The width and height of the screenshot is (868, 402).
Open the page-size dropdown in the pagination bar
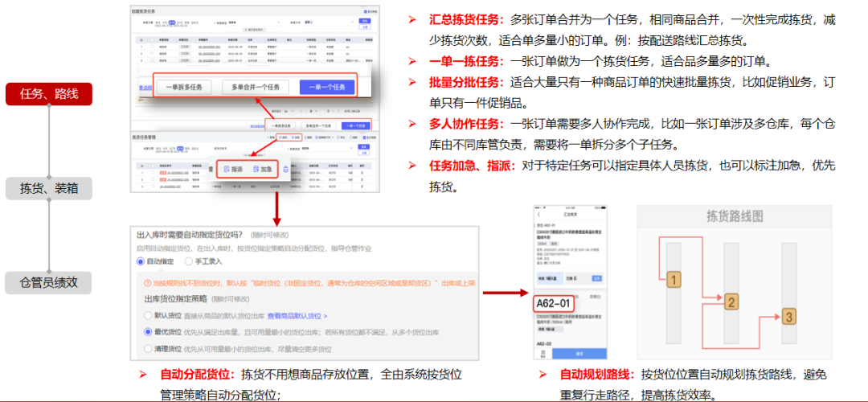(289, 111)
